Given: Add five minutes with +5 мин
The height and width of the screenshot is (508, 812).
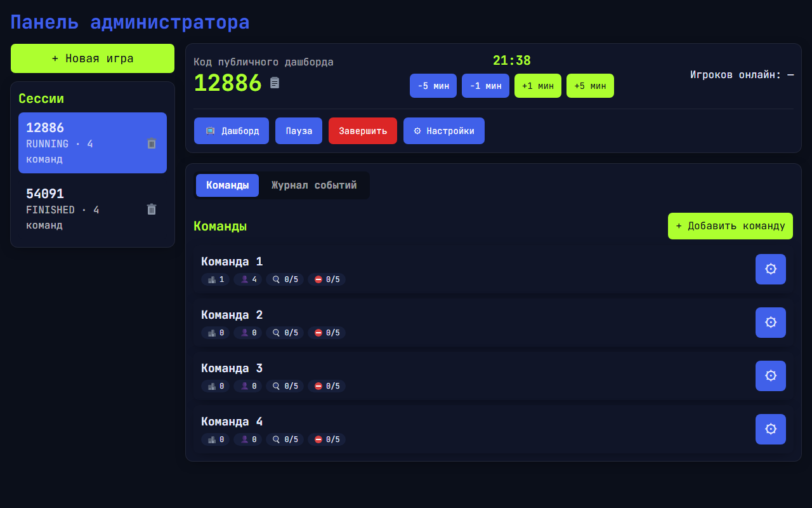Looking at the screenshot, I should [x=590, y=86].
